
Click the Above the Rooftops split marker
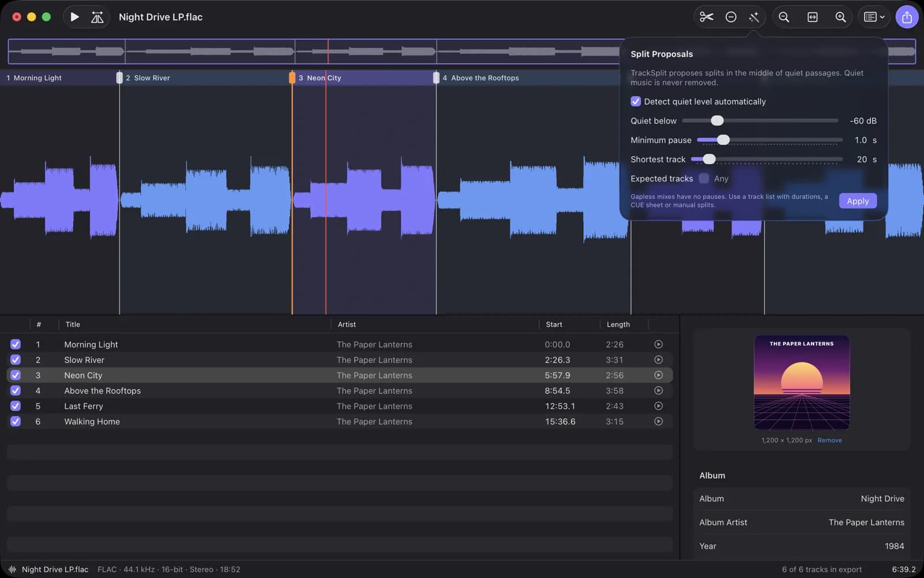pyautogui.click(x=436, y=77)
